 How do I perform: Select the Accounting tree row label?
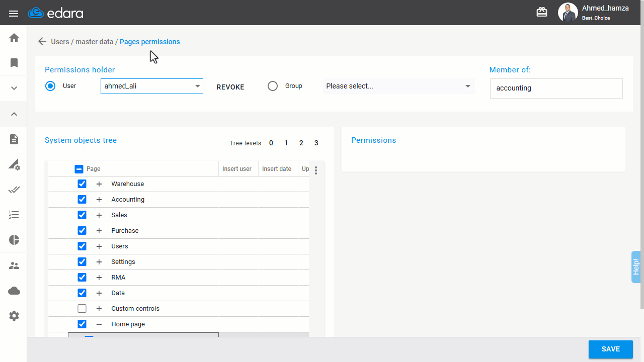point(128,200)
